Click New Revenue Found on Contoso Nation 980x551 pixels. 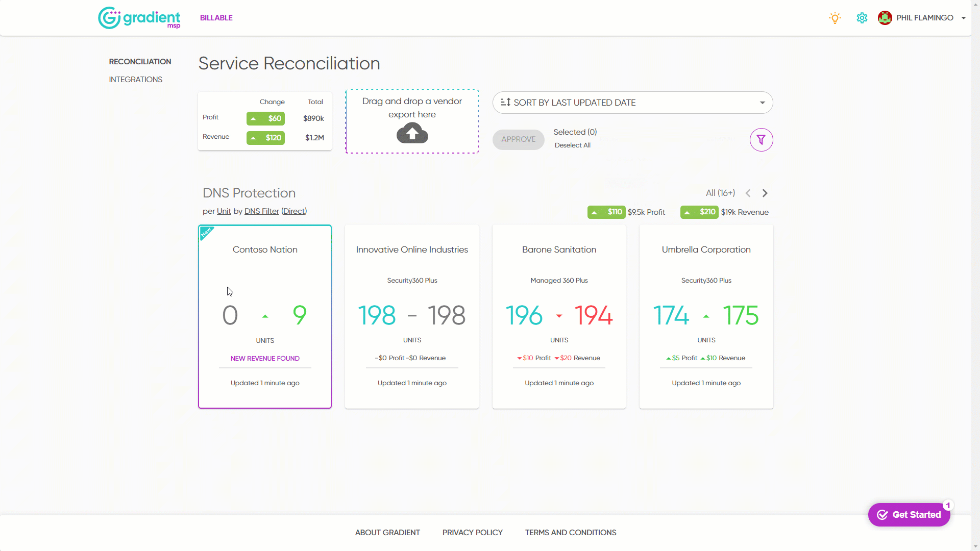pyautogui.click(x=265, y=359)
